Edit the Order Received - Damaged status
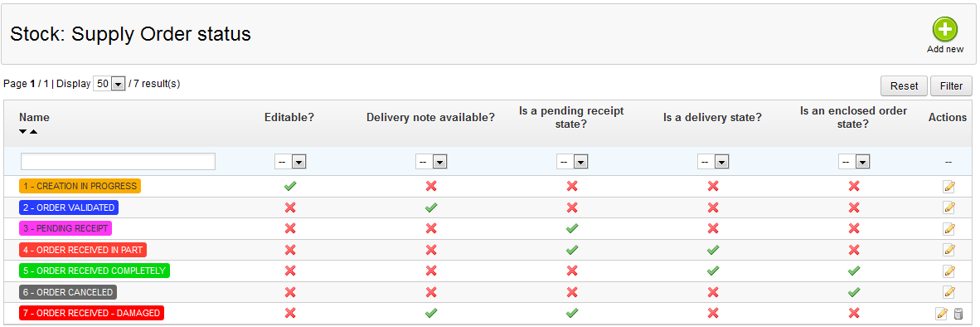The image size is (980, 327). [941, 313]
